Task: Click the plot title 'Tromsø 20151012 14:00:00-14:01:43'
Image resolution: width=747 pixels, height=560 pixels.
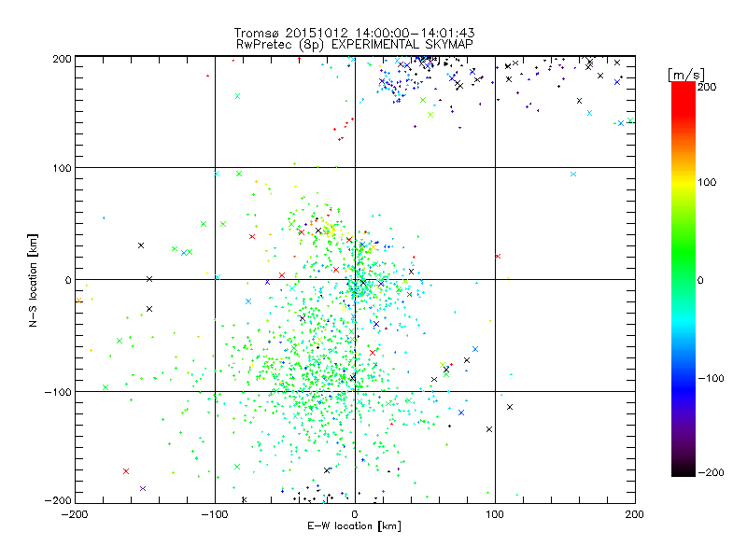Action: tap(354, 33)
